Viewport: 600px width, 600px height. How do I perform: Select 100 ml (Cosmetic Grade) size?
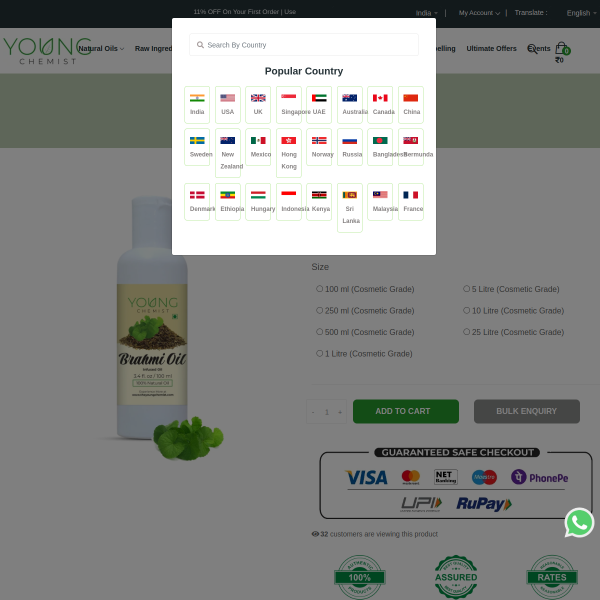[x=365, y=289]
